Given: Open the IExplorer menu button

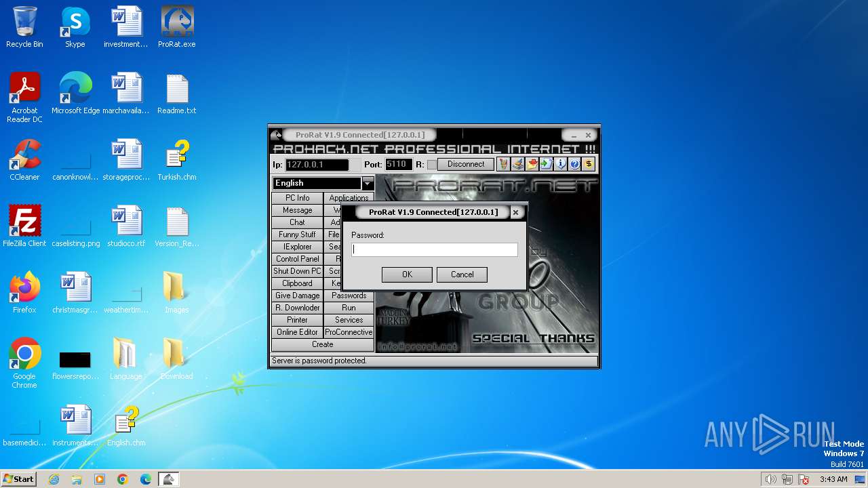Looking at the screenshot, I should click(x=297, y=247).
